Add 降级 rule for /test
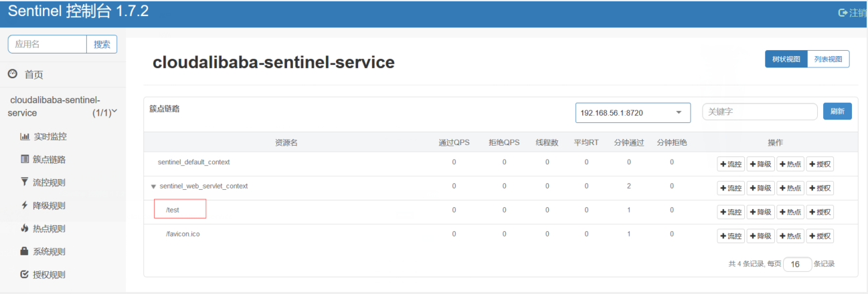The width and height of the screenshot is (868, 294). point(760,212)
